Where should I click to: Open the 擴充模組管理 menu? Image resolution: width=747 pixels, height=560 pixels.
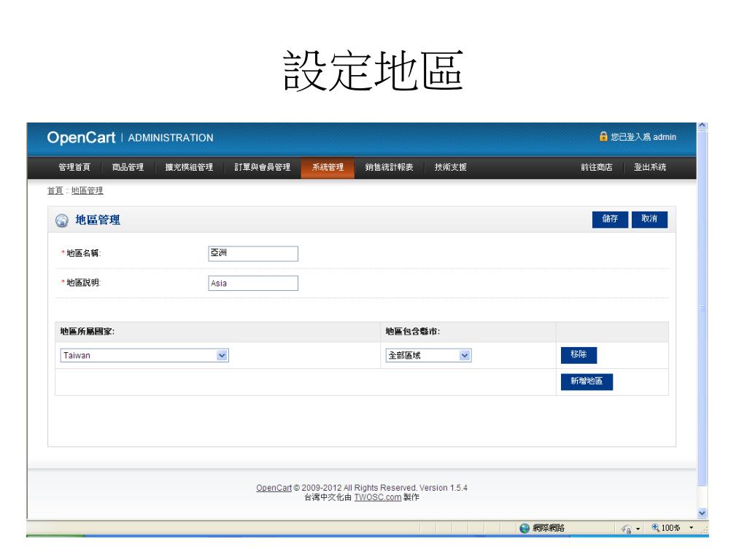point(189,167)
